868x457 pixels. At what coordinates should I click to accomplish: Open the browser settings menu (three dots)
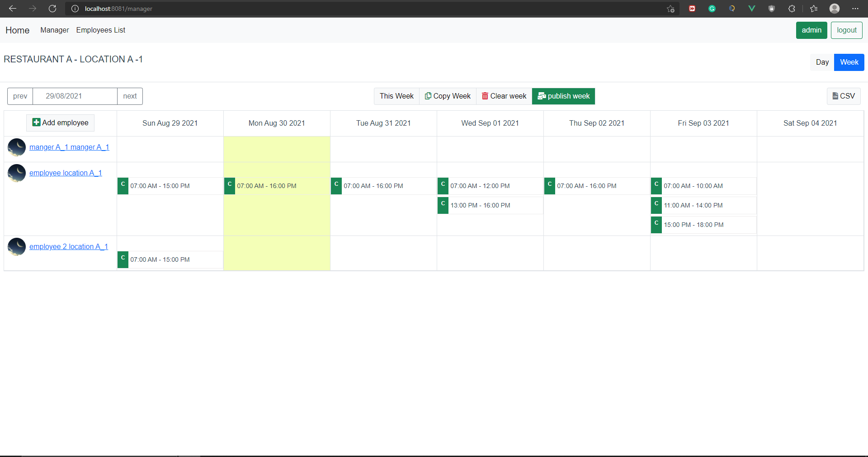click(856, 8)
